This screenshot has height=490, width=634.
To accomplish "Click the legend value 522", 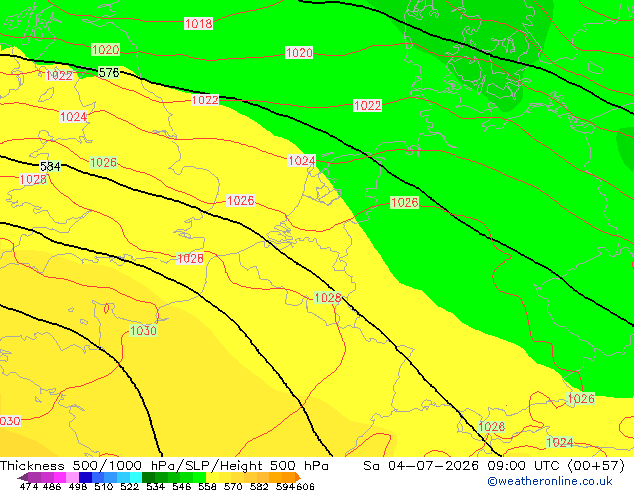I will (129, 486).
